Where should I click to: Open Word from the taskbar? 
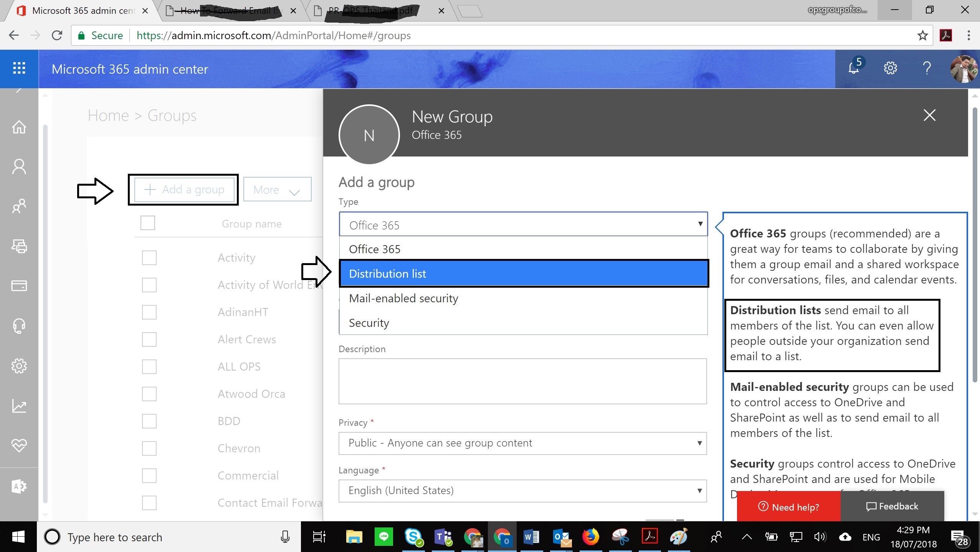point(531,537)
